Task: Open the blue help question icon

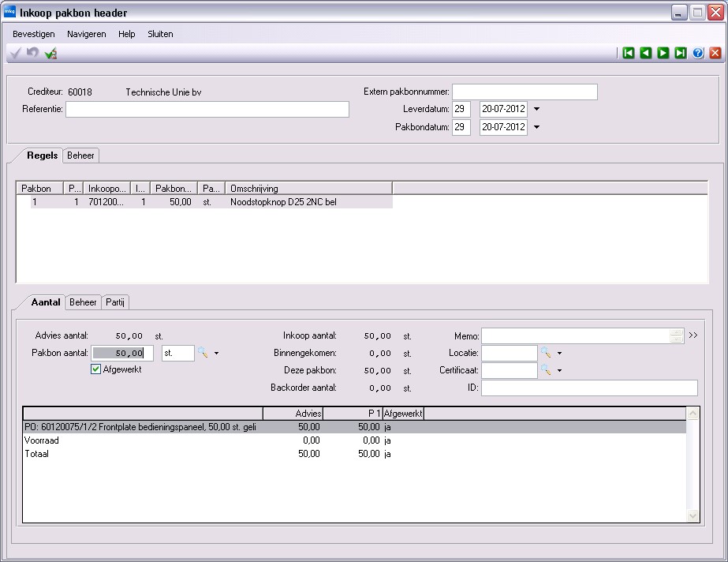Action: (698, 53)
